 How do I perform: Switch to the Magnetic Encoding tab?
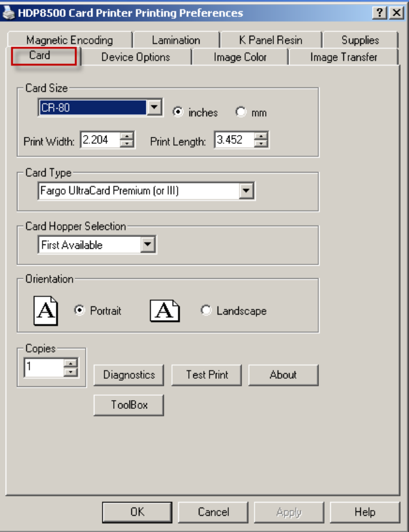pyautogui.click(x=69, y=40)
